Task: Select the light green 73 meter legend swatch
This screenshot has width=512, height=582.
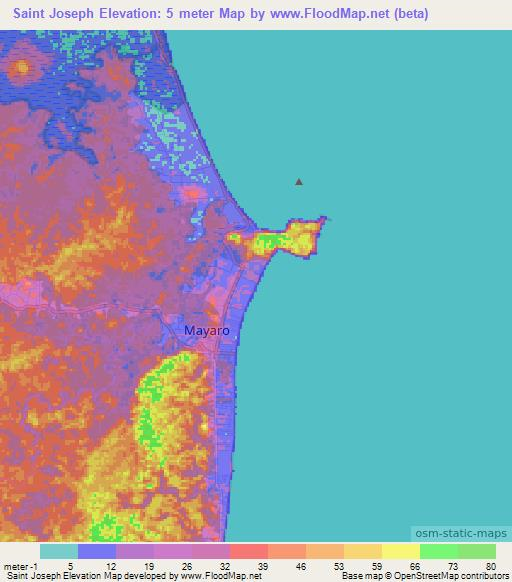Action: pyautogui.click(x=477, y=551)
